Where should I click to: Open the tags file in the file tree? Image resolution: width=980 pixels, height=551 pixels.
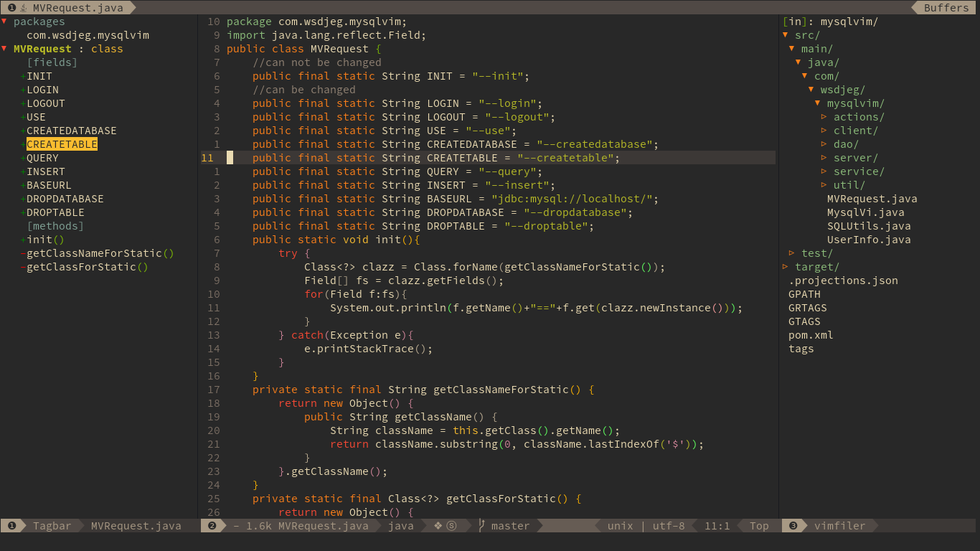pyautogui.click(x=801, y=349)
